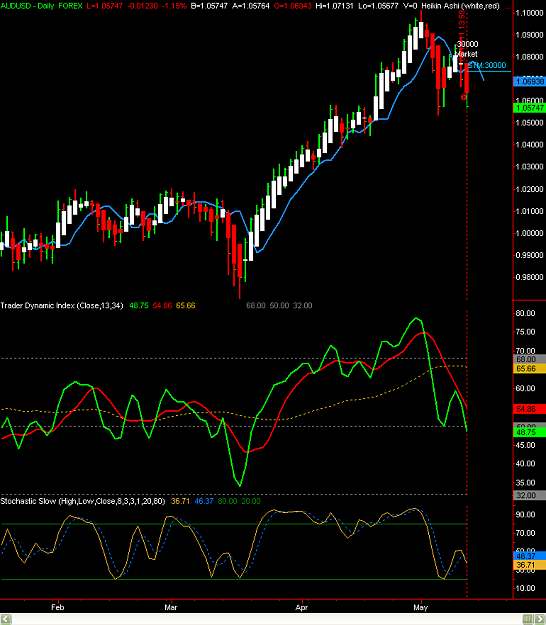Click the Feb date axis label
The image size is (546, 625).
tap(58, 607)
